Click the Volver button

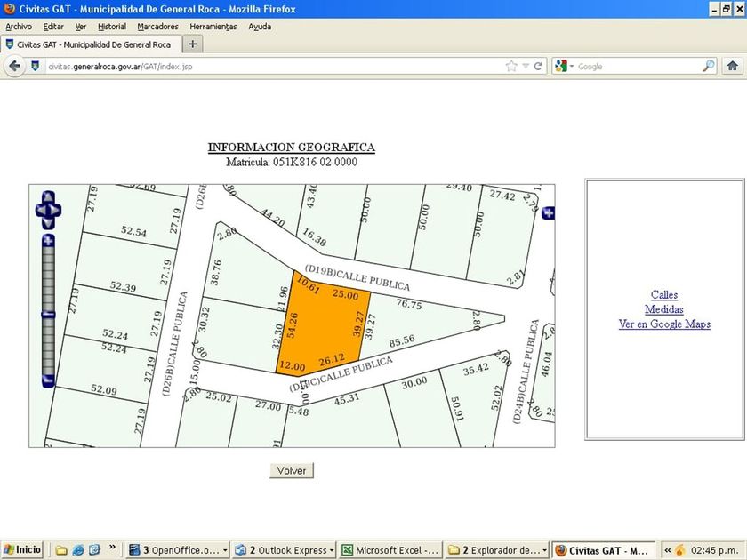(x=292, y=471)
